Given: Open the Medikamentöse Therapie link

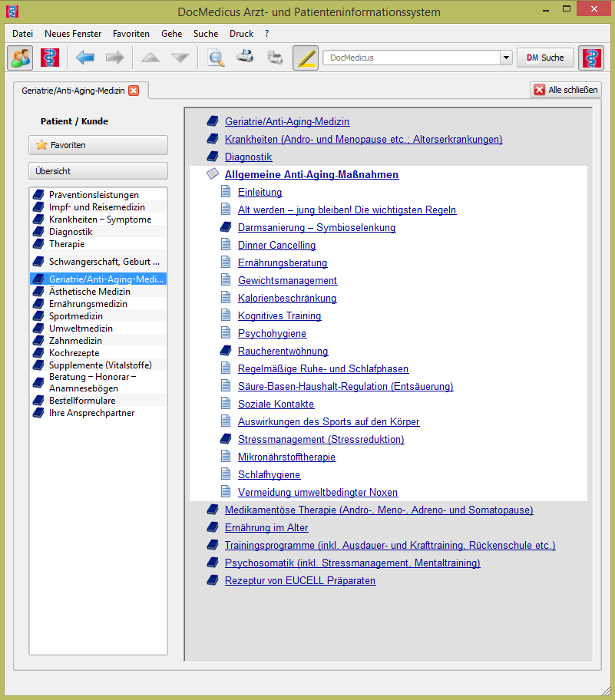Looking at the screenshot, I should click(379, 510).
